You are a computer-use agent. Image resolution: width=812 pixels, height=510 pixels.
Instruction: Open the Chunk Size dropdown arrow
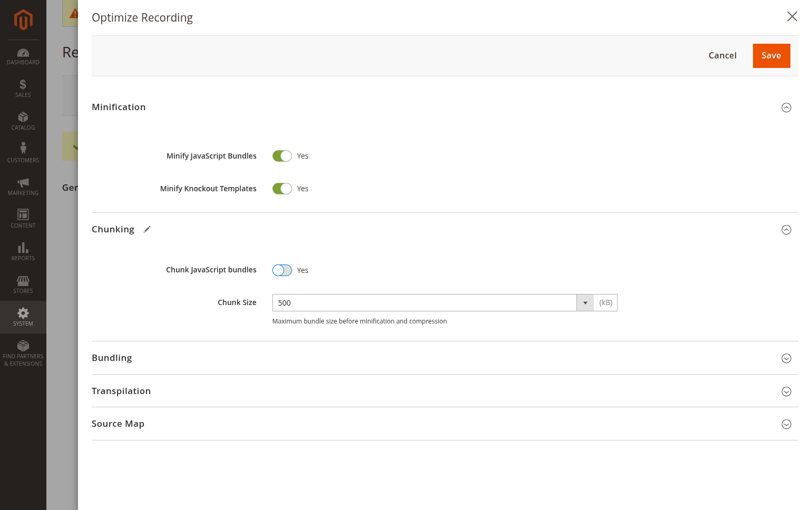click(x=585, y=303)
